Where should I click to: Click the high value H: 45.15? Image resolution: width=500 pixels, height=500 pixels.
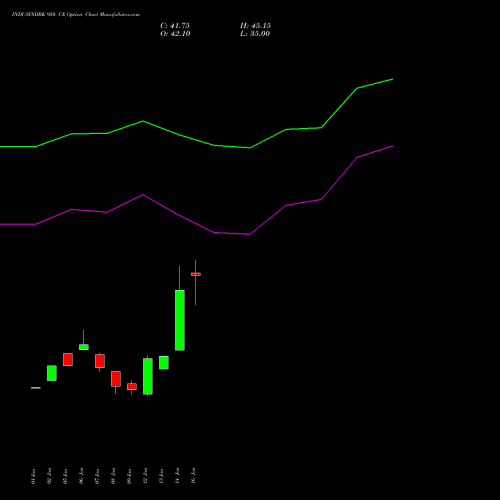(x=255, y=26)
